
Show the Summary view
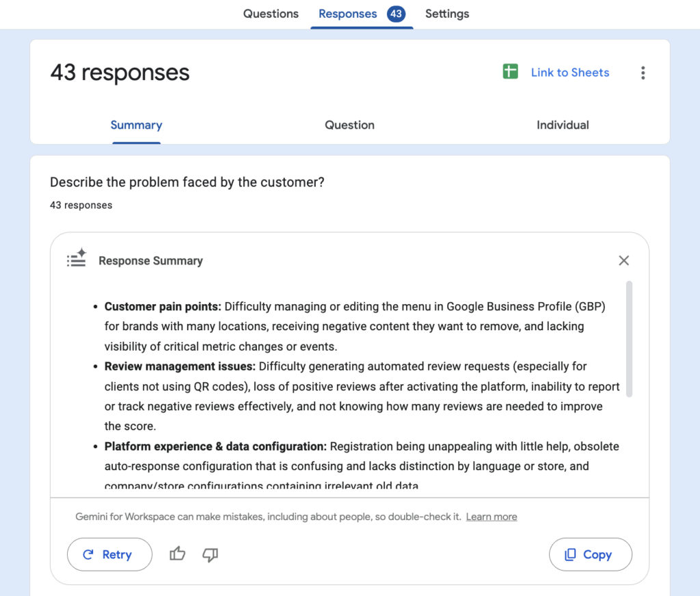coord(136,125)
